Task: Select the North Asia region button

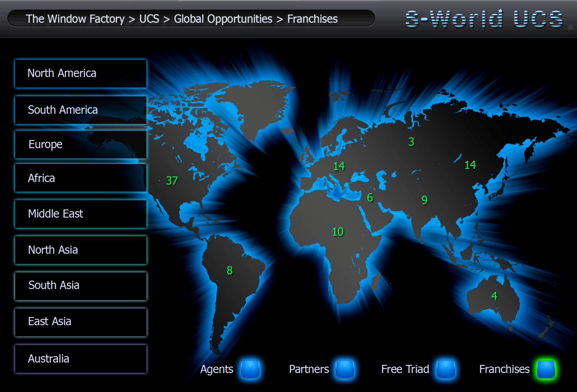Action: click(81, 250)
